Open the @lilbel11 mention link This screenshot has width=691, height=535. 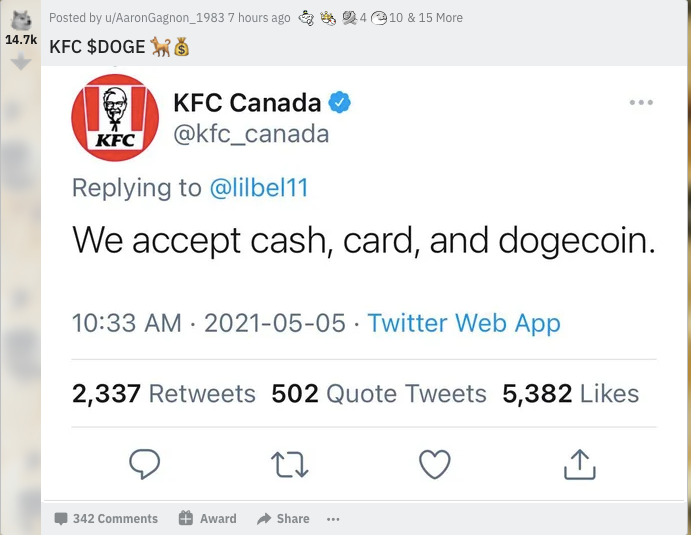[259, 187]
